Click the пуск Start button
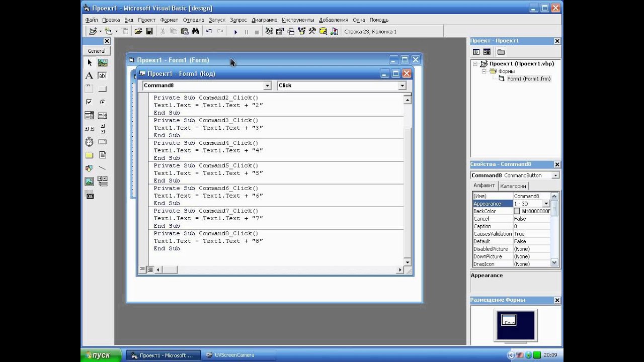This screenshot has width=644, height=362. point(101,355)
